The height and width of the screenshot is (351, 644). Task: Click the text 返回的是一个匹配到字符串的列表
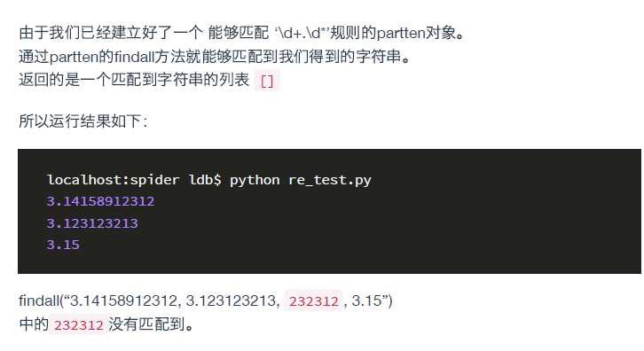(134, 79)
